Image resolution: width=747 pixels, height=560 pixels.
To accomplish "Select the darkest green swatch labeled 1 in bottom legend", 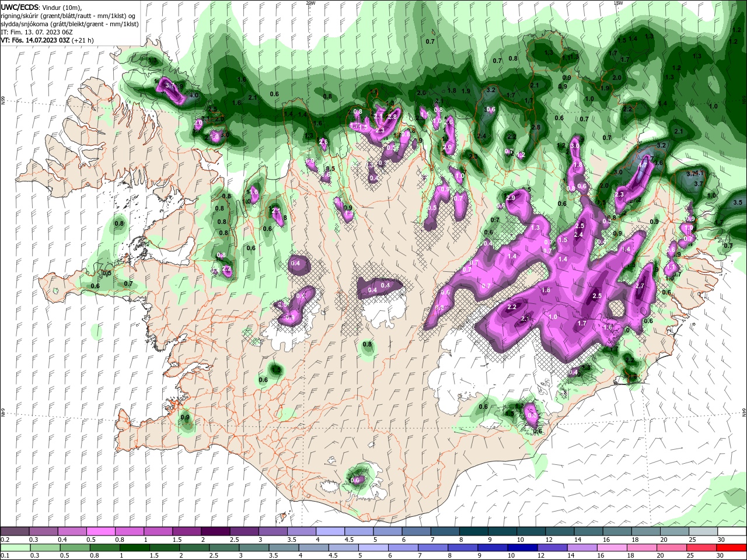I will tap(134, 548).
